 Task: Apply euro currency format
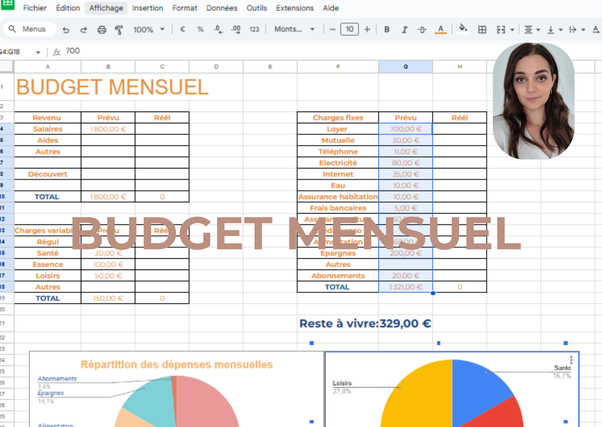182,29
